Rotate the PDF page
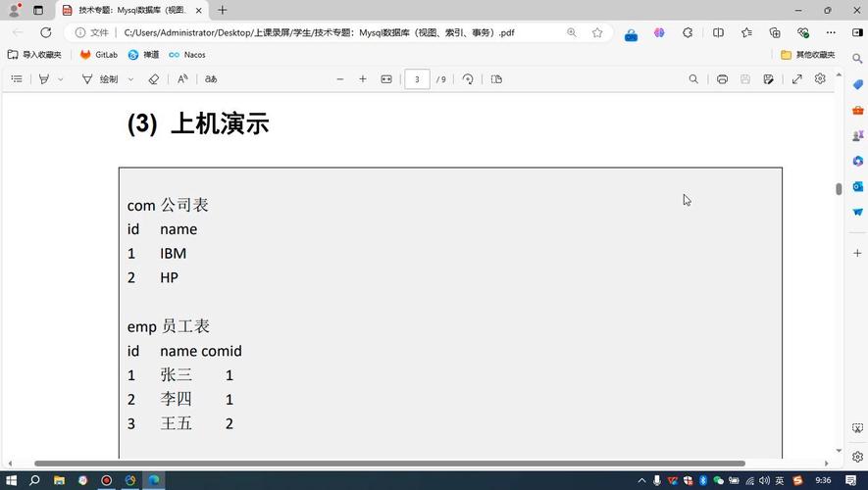The image size is (868, 490). tap(468, 79)
